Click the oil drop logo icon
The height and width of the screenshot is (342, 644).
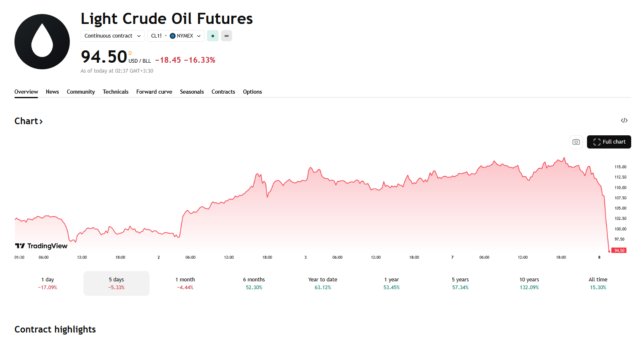[x=42, y=42]
